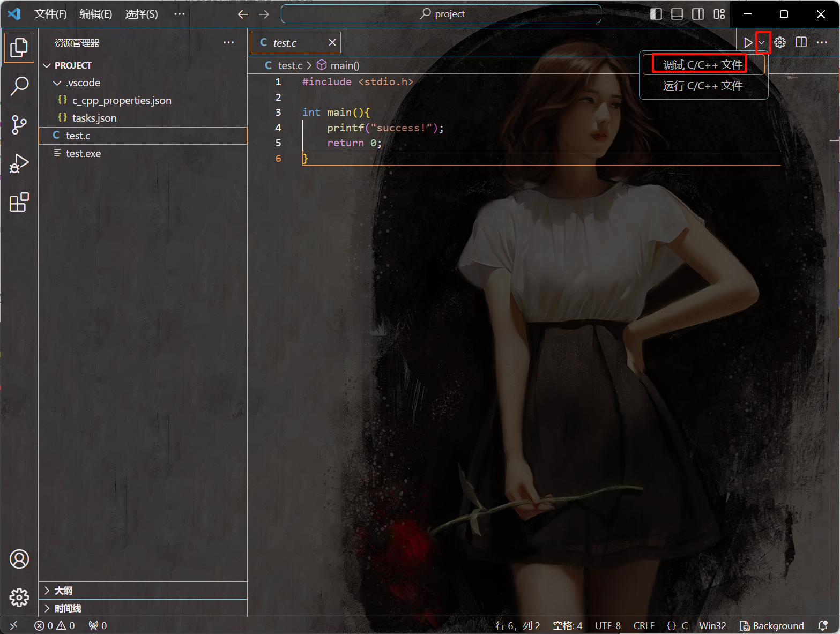840x634 pixels.
Task: Go back with the left arrow
Action: click(x=243, y=14)
